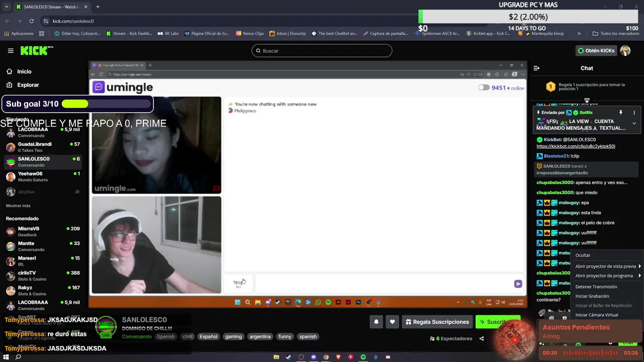Open cirlioTV recommended channel
Viewport: 644px width, 362px height.
pyautogui.click(x=44, y=276)
